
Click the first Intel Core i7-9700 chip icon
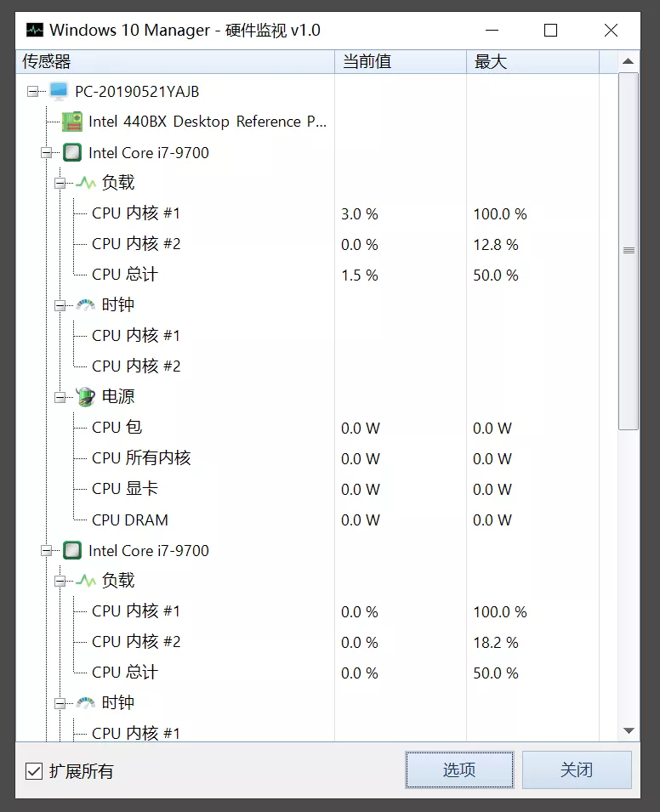point(72,153)
